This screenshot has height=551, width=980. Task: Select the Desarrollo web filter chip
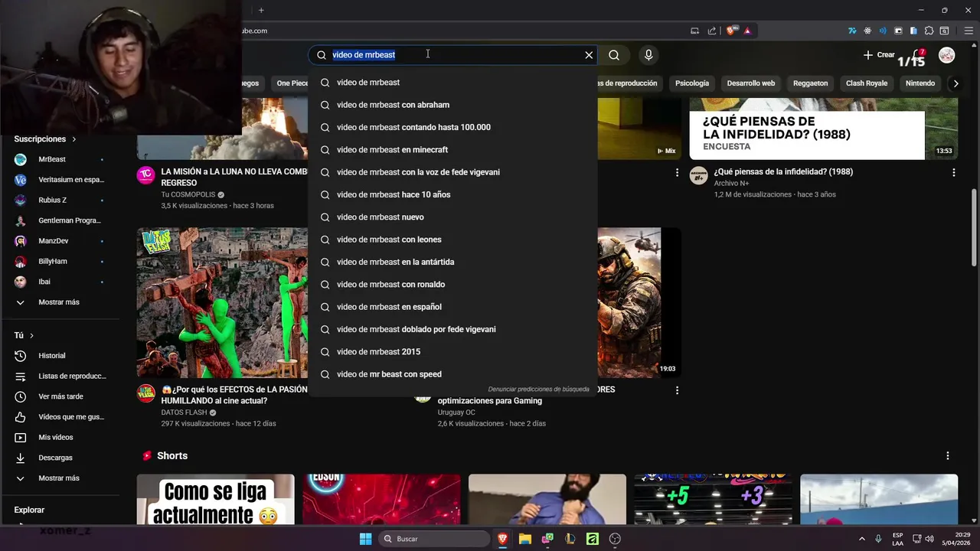tap(750, 83)
